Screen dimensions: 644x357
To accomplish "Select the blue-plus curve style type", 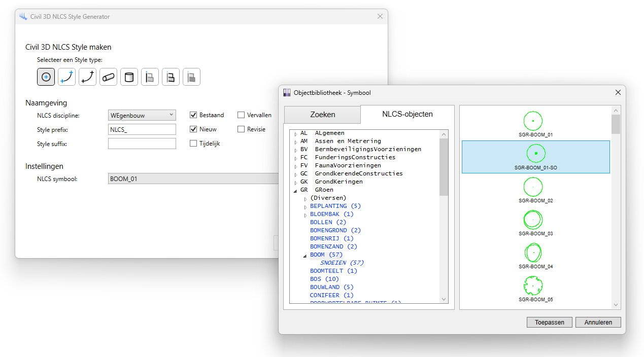I will tap(66, 77).
